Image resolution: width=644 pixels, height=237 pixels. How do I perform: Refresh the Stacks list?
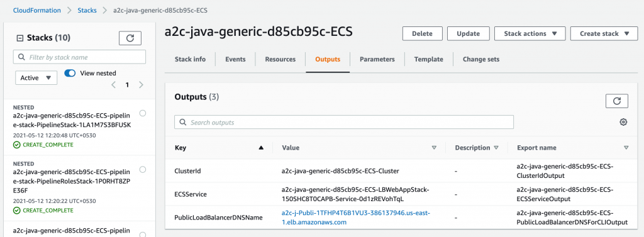point(130,38)
